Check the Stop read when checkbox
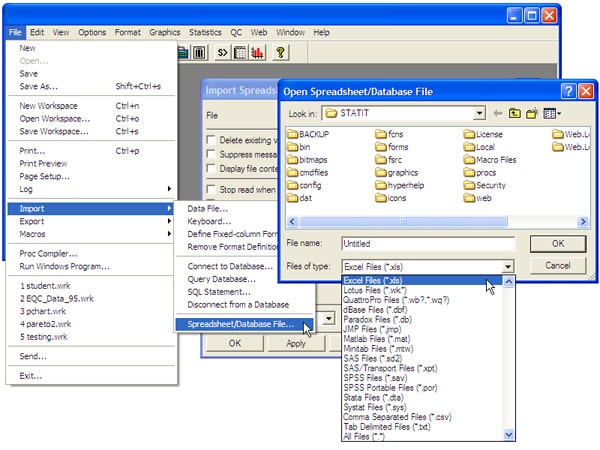 (x=211, y=189)
